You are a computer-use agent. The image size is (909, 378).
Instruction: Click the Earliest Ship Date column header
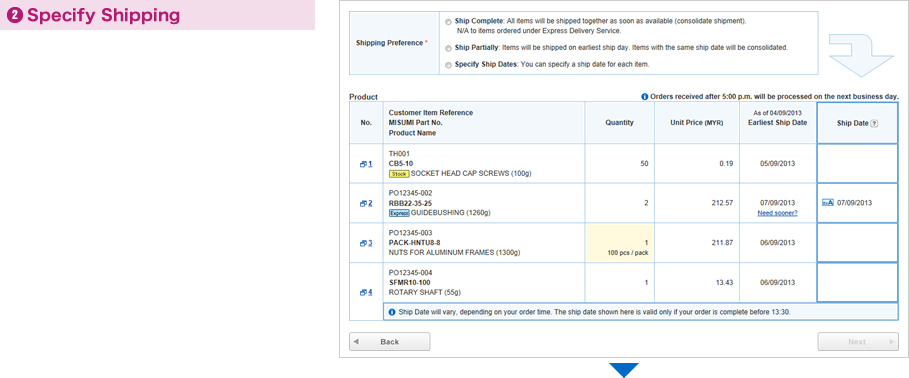point(778,123)
